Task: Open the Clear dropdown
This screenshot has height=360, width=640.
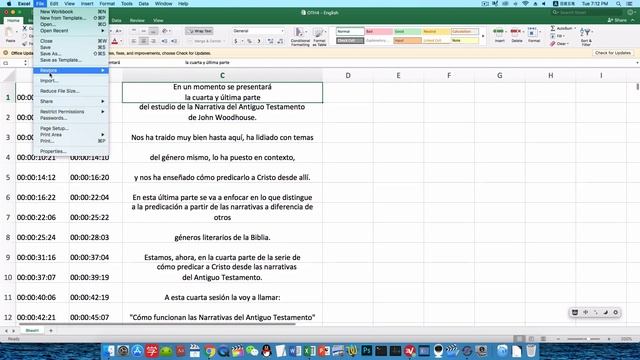Action: point(560,43)
